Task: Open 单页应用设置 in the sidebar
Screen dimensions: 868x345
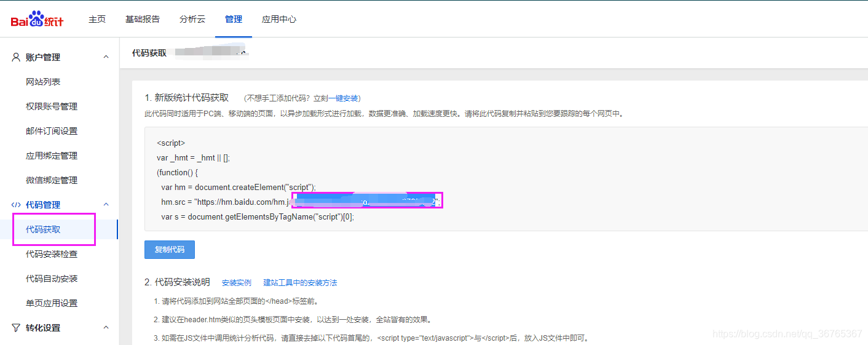Action: coord(52,303)
